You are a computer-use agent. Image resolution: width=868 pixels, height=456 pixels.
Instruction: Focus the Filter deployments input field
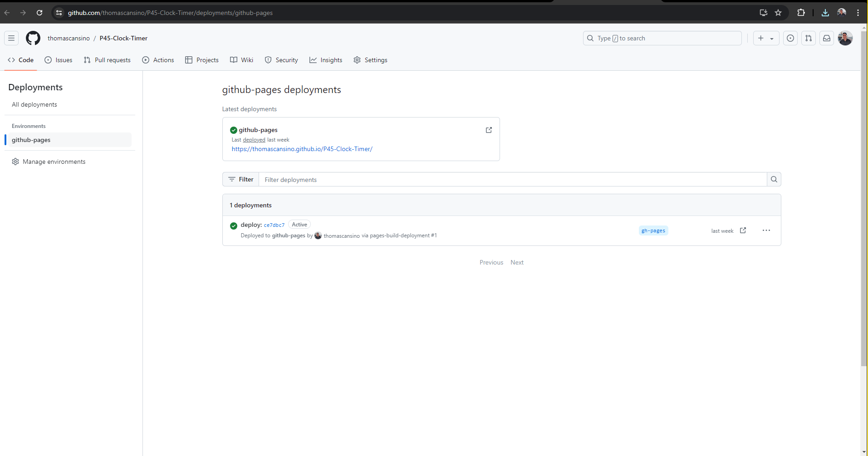pos(513,179)
